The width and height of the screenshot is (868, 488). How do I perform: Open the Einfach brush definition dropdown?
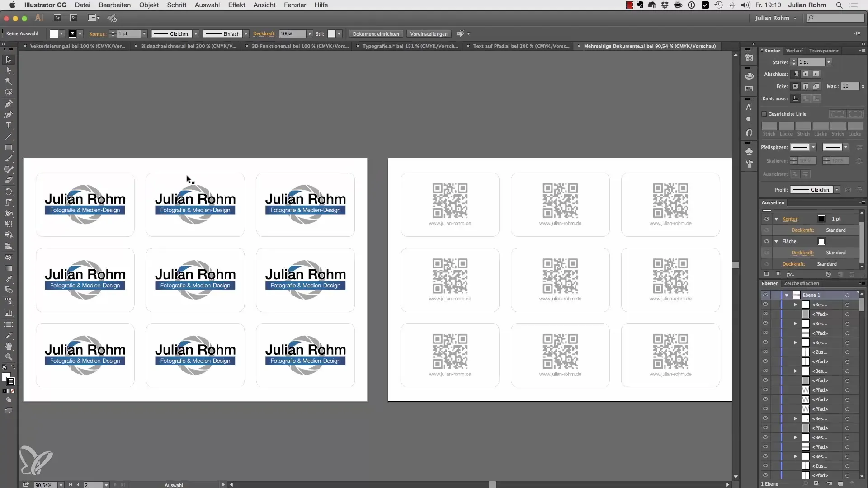click(x=246, y=34)
